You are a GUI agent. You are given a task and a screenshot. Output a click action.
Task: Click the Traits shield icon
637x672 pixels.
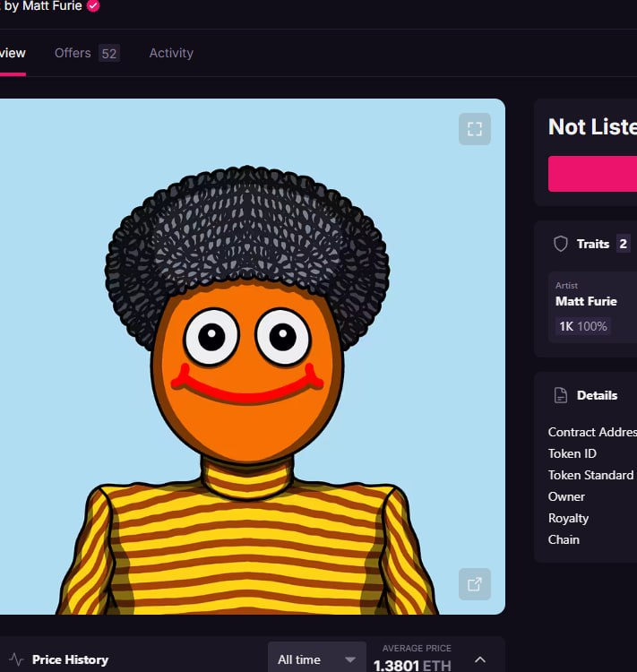(x=560, y=244)
